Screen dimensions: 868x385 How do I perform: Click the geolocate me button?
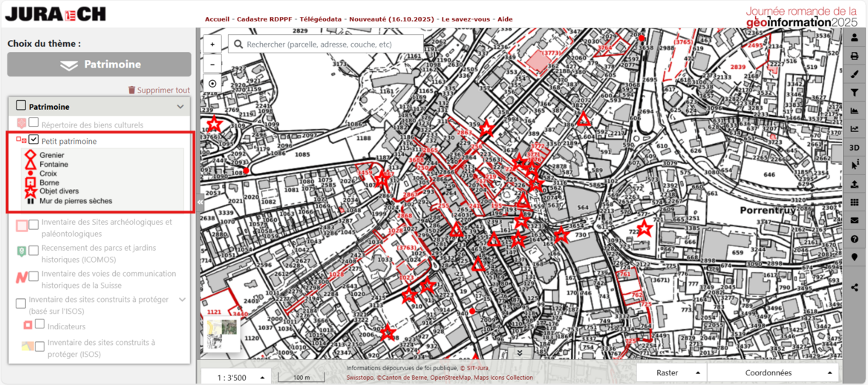pyautogui.click(x=212, y=84)
